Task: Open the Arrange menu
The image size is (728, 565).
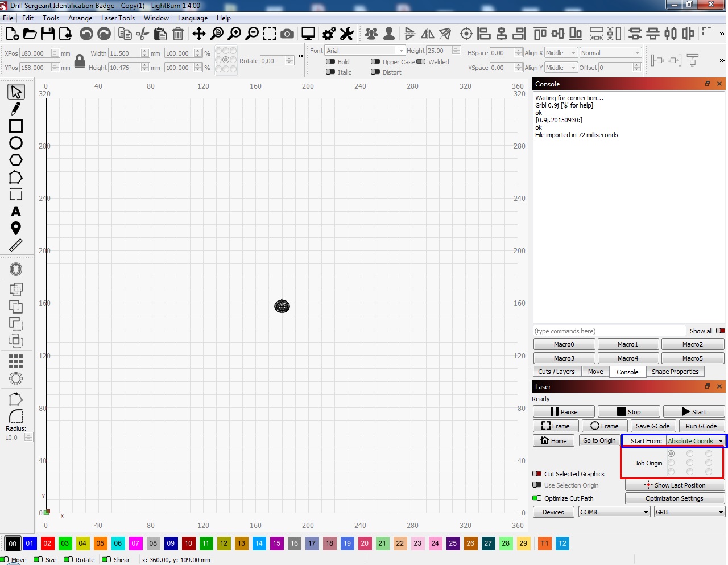Action: (x=80, y=18)
